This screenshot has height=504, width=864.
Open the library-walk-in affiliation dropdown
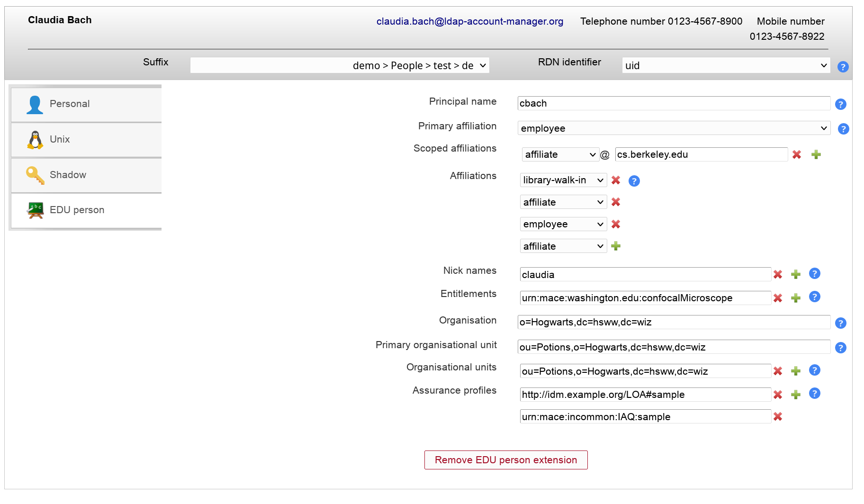[x=563, y=180]
